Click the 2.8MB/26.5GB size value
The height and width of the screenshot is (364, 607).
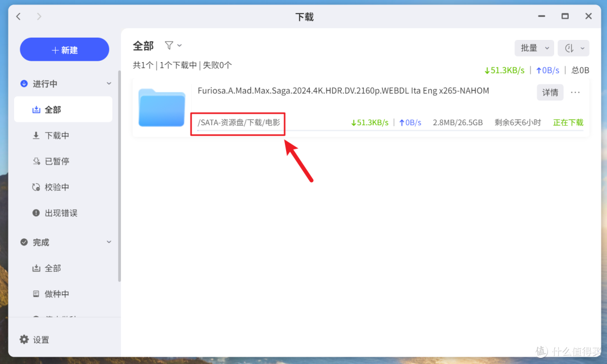pos(457,122)
